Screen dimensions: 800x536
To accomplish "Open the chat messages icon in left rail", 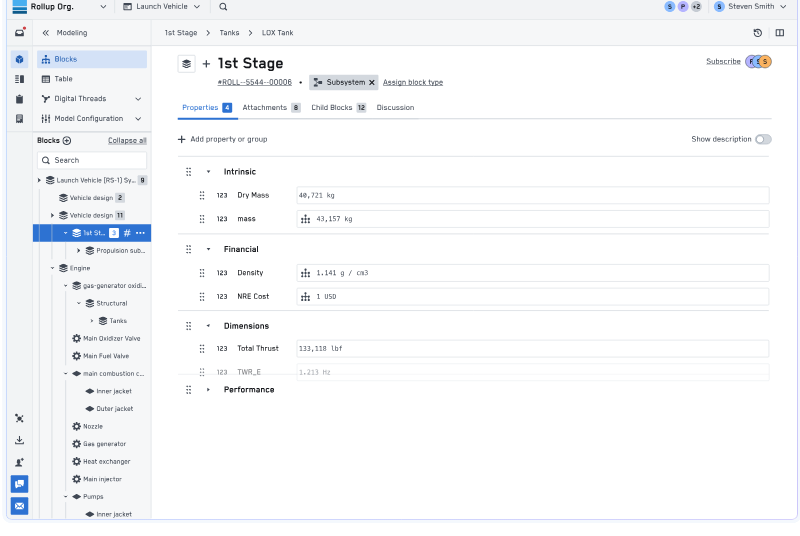I will 19,484.
